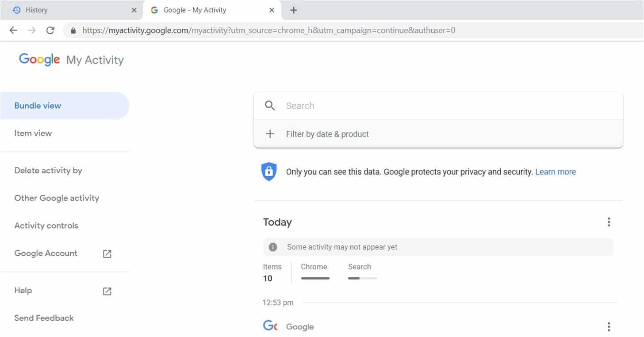Click the G icon next to the Google entry
The height and width of the screenshot is (337, 644).
point(270,326)
